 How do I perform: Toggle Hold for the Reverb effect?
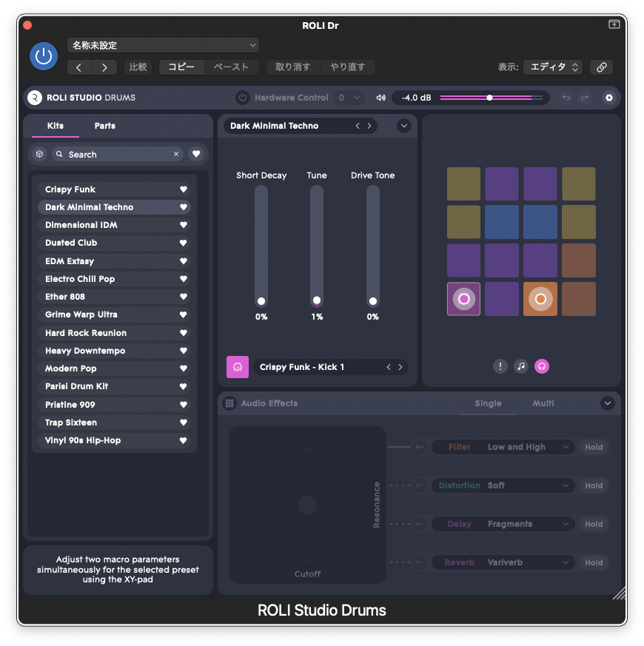tap(594, 562)
